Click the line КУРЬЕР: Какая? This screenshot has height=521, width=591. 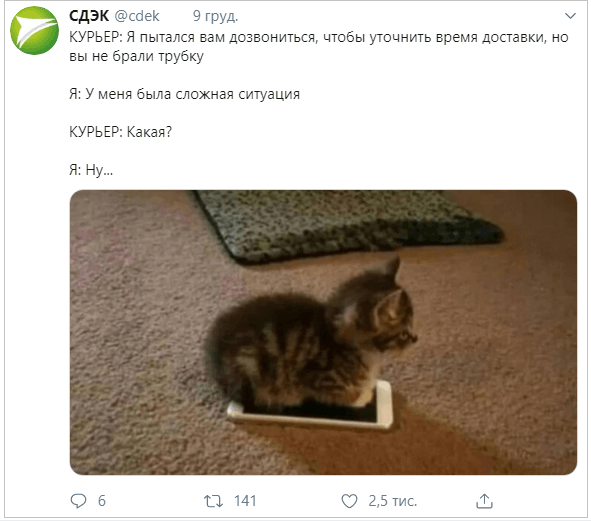[x=121, y=132]
